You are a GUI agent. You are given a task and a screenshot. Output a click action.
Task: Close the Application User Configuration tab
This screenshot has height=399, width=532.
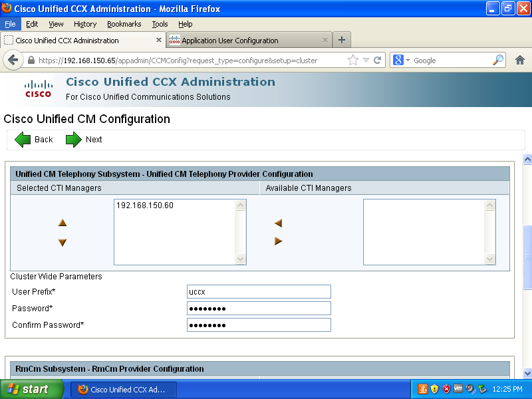(x=325, y=40)
